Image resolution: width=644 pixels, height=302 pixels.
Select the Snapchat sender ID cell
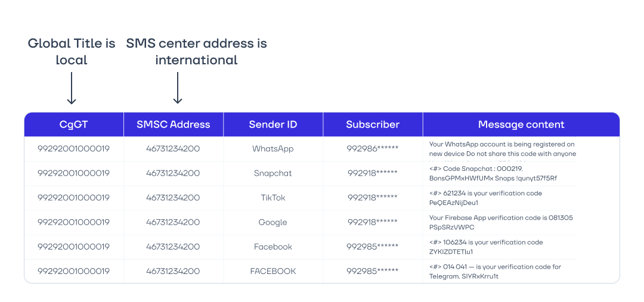point(273,173)
